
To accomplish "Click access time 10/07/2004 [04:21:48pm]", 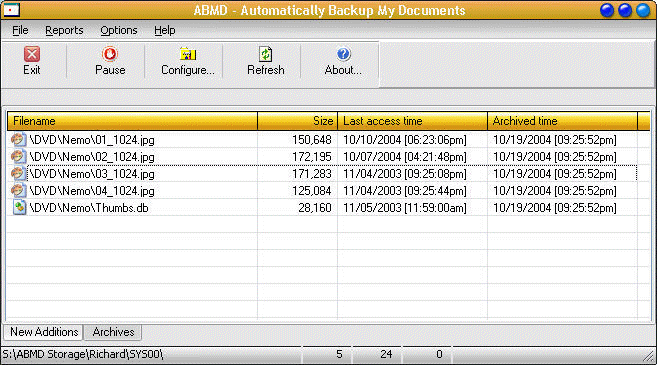I will pos(405,157).
